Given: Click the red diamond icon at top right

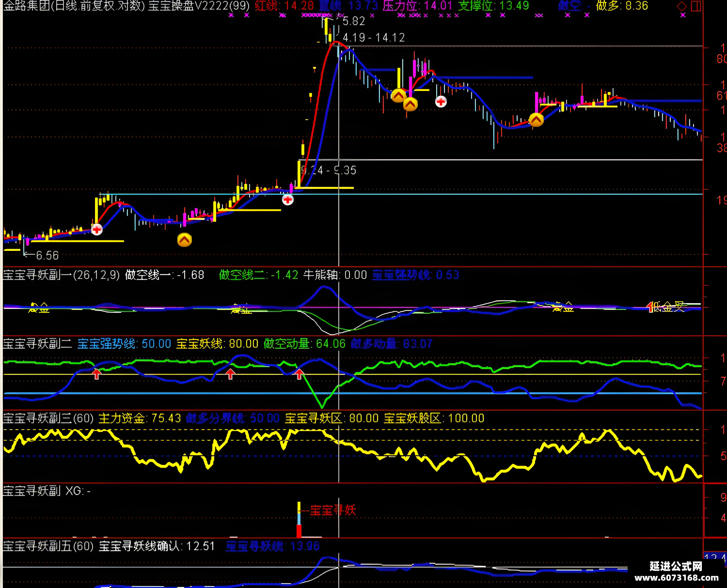Looking at the screenshot, I should pyautogui.click(x=682, y=6).
